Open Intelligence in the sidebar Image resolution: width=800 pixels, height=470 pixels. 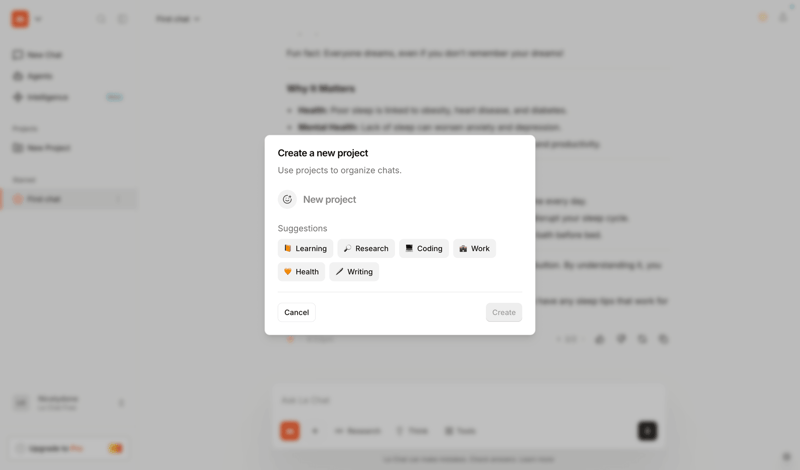click(x=48, y=97)
